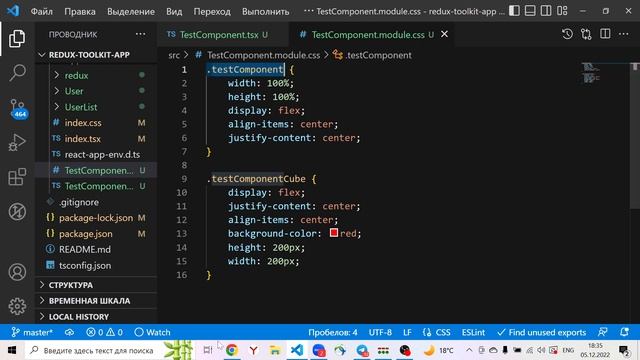
Task: Open the Выделение menu
Action: click(x=131, y=11)
